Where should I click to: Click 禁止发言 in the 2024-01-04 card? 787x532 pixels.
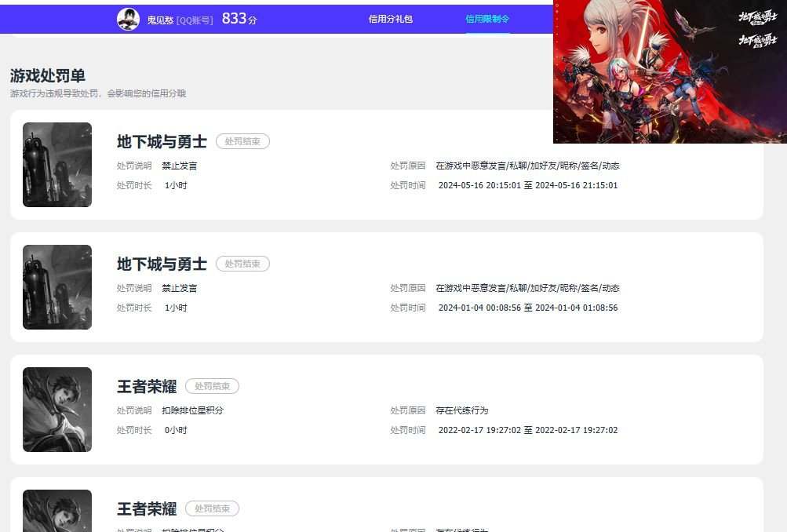pyautogui.click(x=180, y=288)
